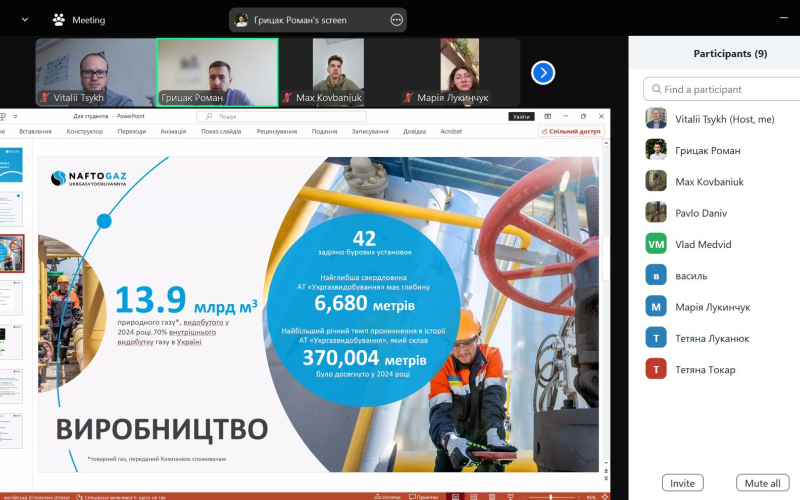Click the Find a participant search field
Viewport: 800px width, 500px height.
click(721, 89)
